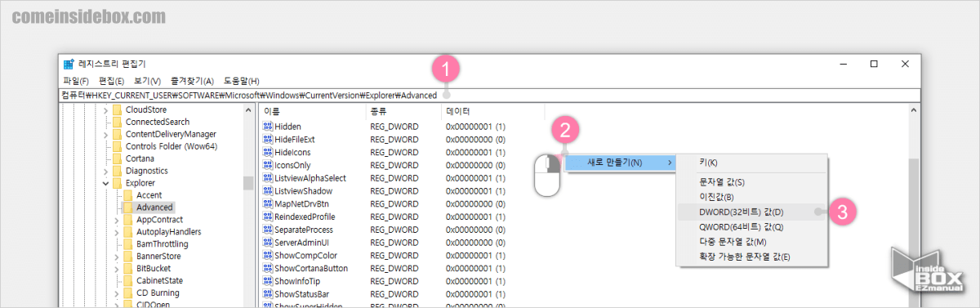The image size is (980, 308).
Task: Click the BamThrottling folder icon
Action: tap(128, 244)
